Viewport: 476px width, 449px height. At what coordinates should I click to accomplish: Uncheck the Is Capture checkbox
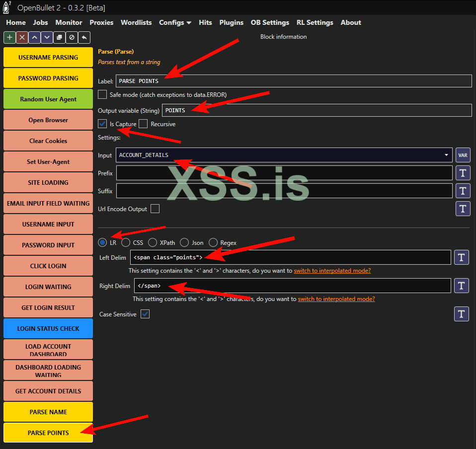coord(102,124)
